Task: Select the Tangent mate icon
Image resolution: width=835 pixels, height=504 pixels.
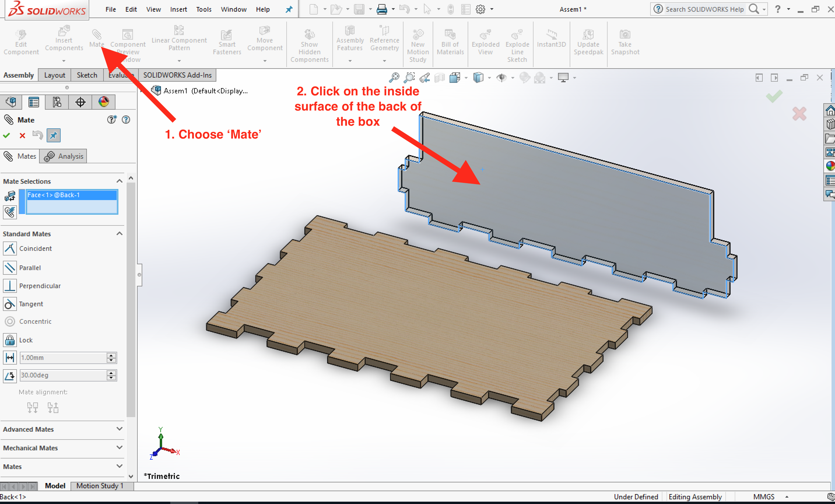Action: (x=10, y=304)
